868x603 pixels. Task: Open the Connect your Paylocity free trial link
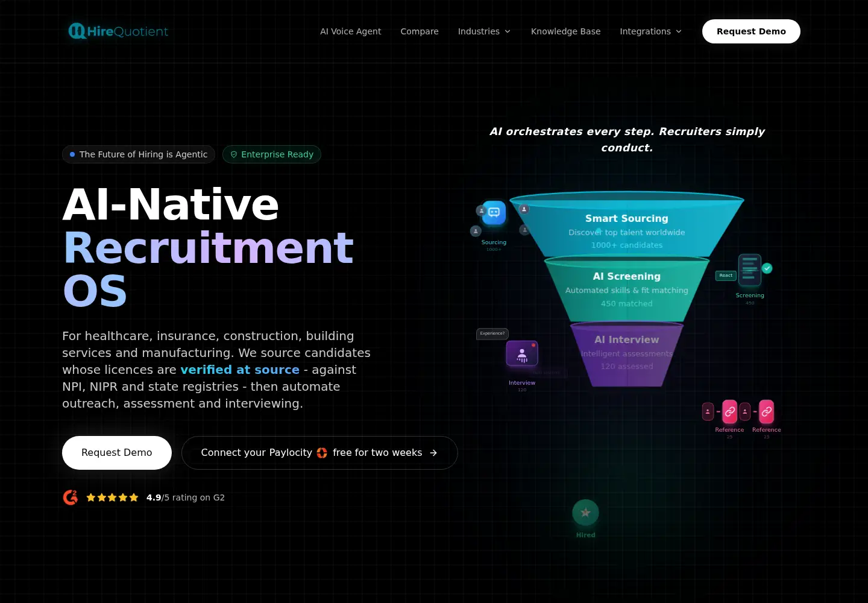click(x=319, y=453)
